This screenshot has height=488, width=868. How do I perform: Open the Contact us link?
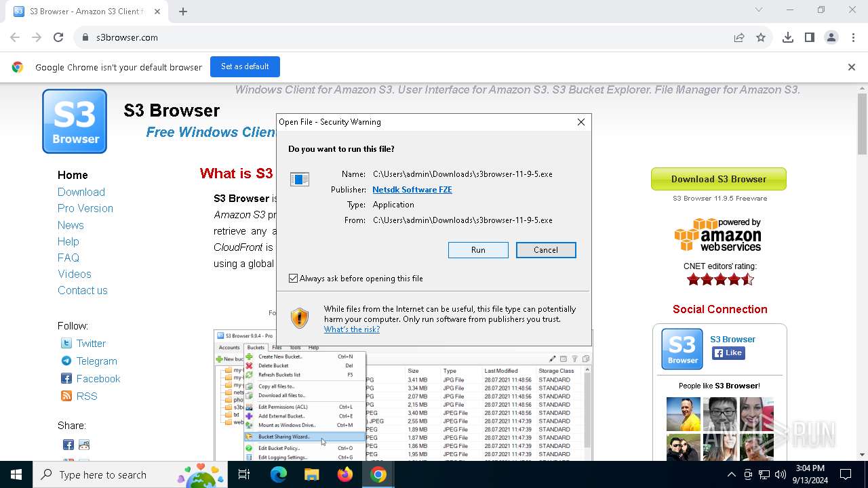(83, 290)
